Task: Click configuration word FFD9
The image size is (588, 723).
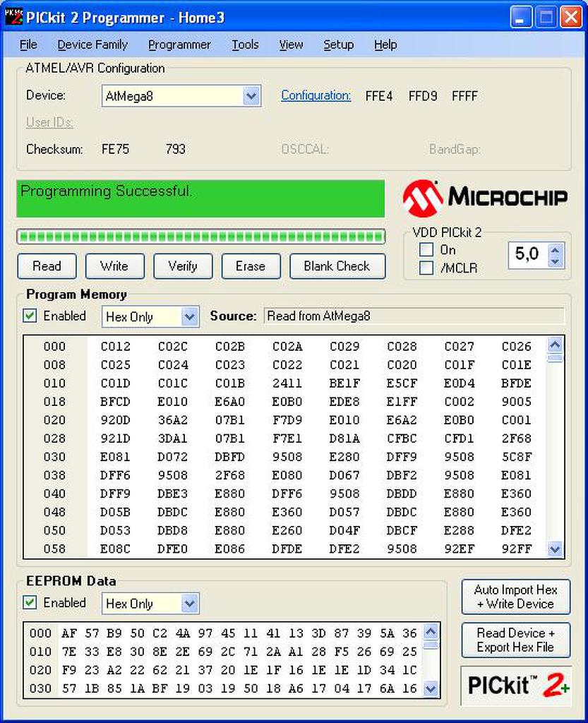Action: (x=423, y=96)
